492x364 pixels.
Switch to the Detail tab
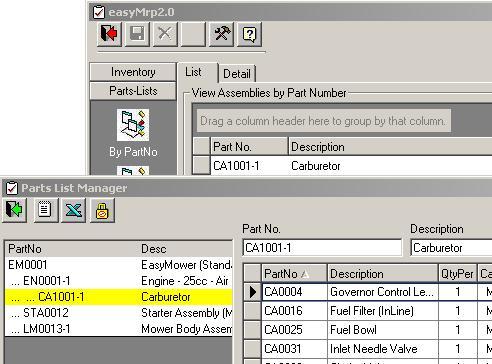(237, 74)
